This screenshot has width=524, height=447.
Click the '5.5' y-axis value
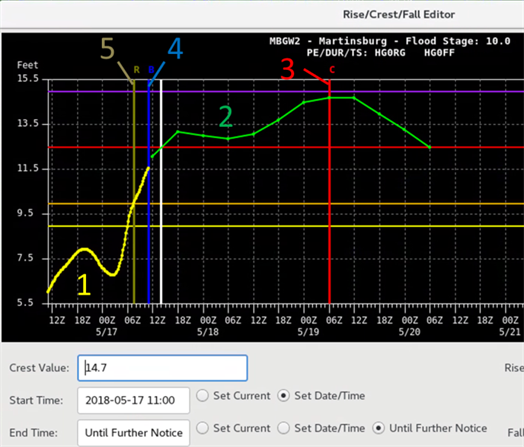(25, 303)
